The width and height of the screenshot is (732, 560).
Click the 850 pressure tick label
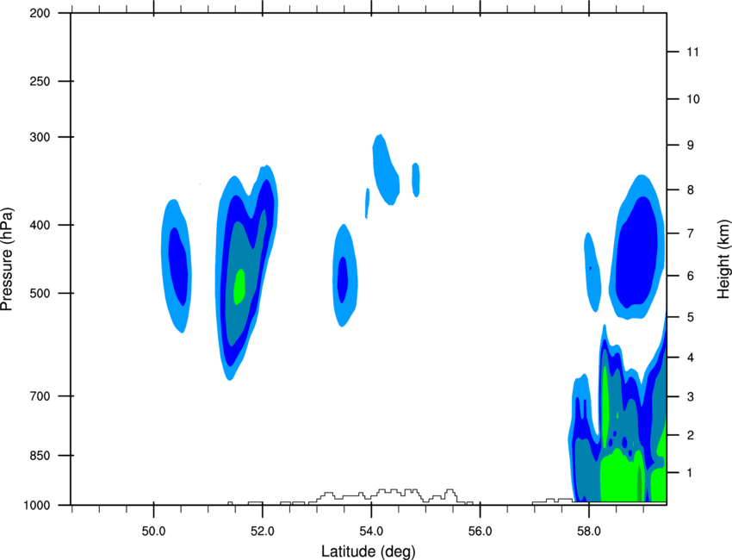40,456
